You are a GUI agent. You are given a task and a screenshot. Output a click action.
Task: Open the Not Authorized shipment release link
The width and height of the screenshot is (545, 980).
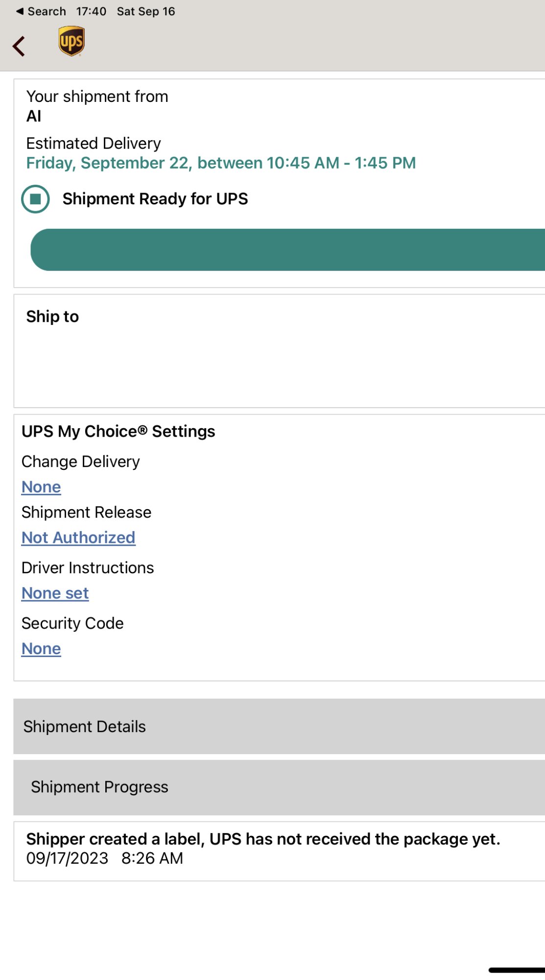[x=78, y=538]
